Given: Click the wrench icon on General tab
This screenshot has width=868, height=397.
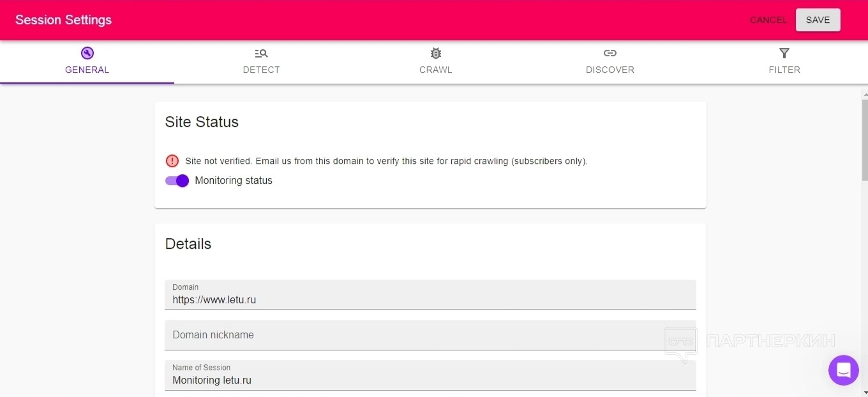Looking at the screenshot, I should point(87,54).
